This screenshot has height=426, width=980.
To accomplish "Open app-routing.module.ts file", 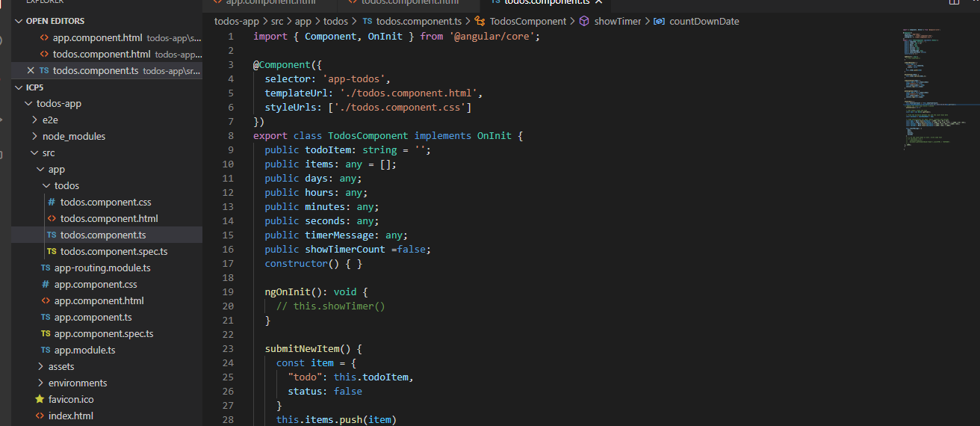I will [x=102, y=268].
